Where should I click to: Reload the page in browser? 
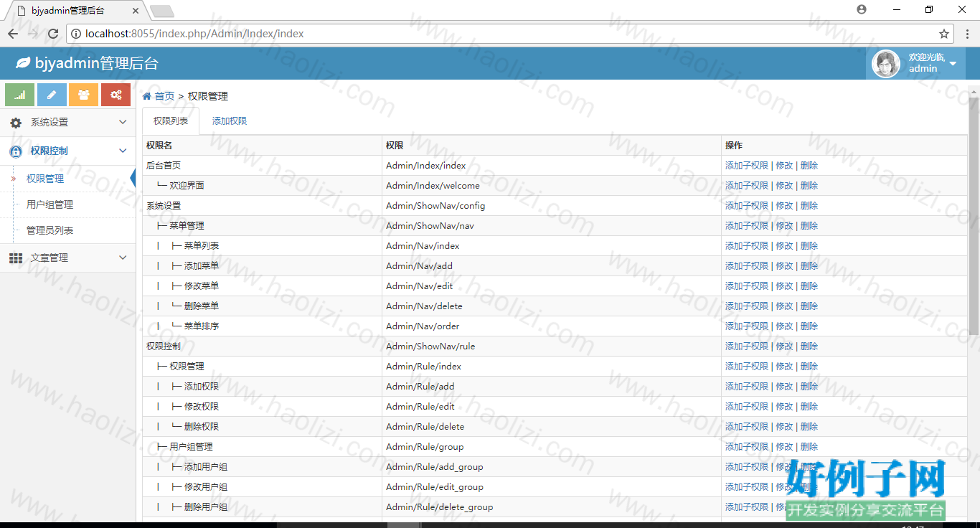[53, 34]
